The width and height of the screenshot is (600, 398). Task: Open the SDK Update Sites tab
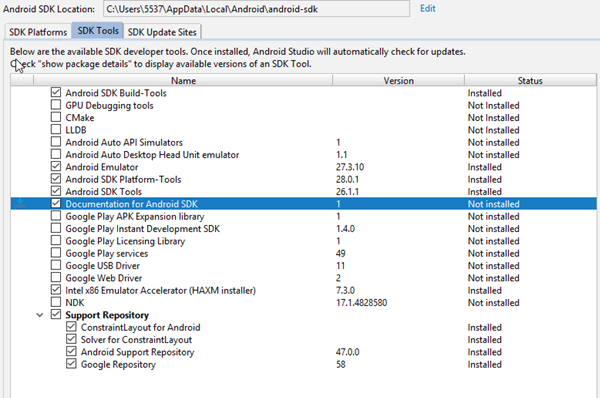tap(162, 32)
